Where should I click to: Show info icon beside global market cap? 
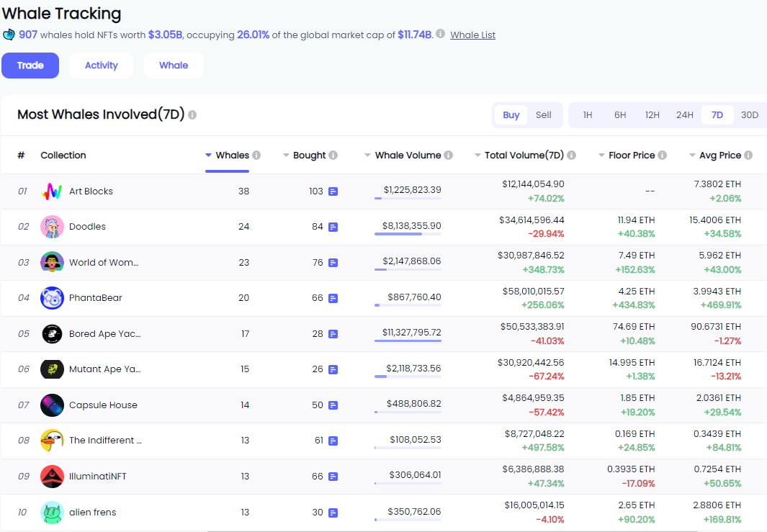[440, 34]
